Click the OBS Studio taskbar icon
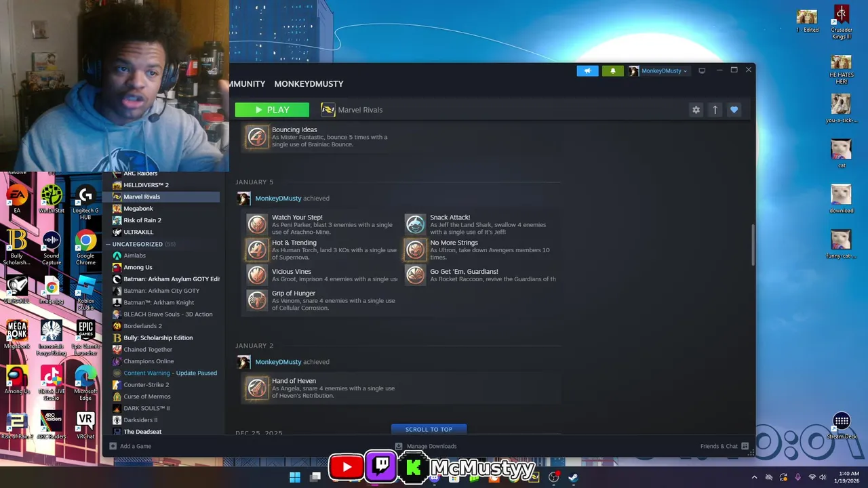Viewport: 868px width, 488px height. [x=554, y=477]
